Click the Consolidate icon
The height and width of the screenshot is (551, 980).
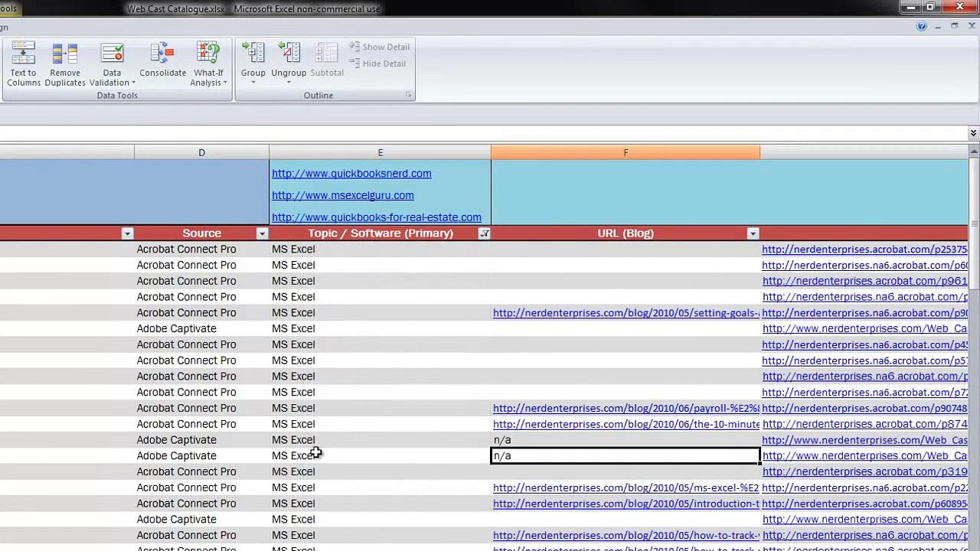(162, 60)
